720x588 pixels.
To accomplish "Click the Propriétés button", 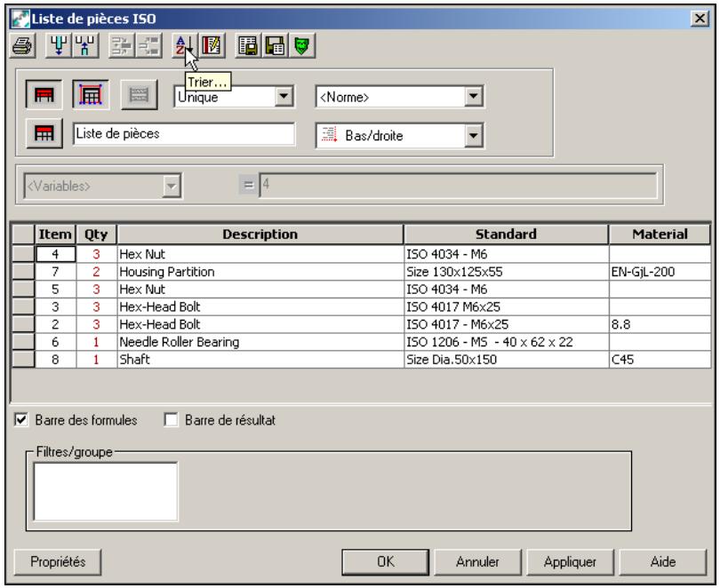I will (x=58, y=562).
